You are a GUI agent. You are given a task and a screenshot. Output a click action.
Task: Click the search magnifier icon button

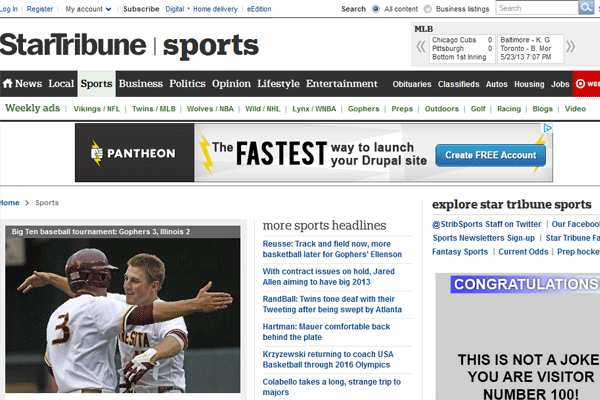(x=586, y=8)
